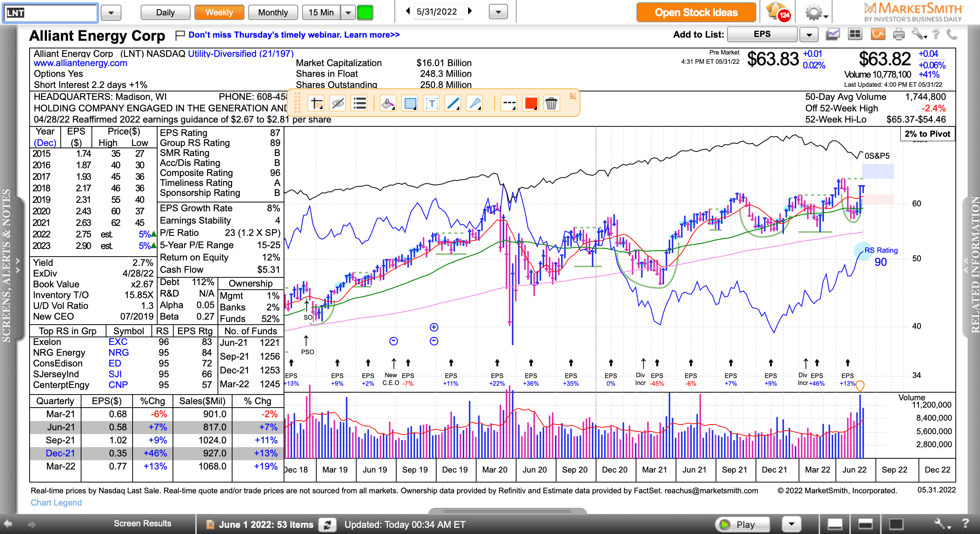
Task: Click the Play slideshow button
Action: tap(742, 524)
